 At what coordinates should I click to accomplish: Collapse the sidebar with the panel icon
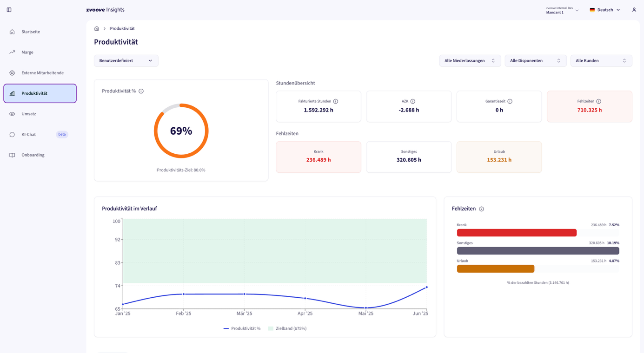(x=9, y=10)
